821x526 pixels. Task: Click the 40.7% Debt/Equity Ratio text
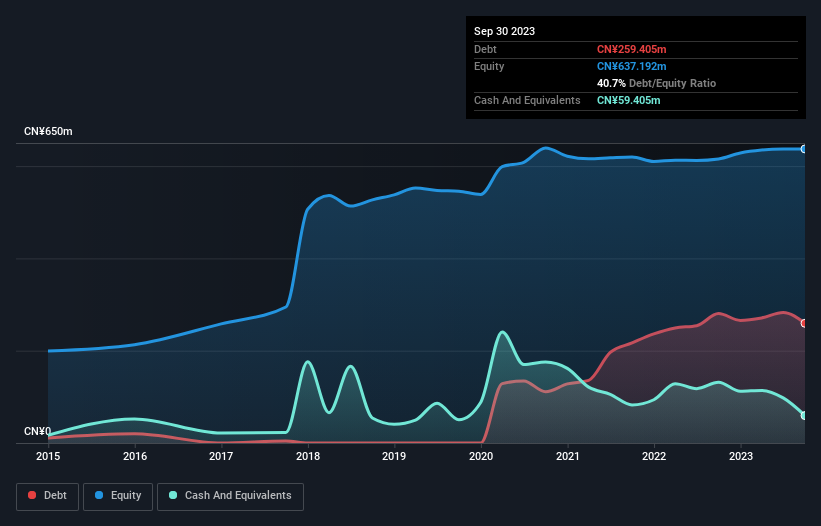coord(656,83)
